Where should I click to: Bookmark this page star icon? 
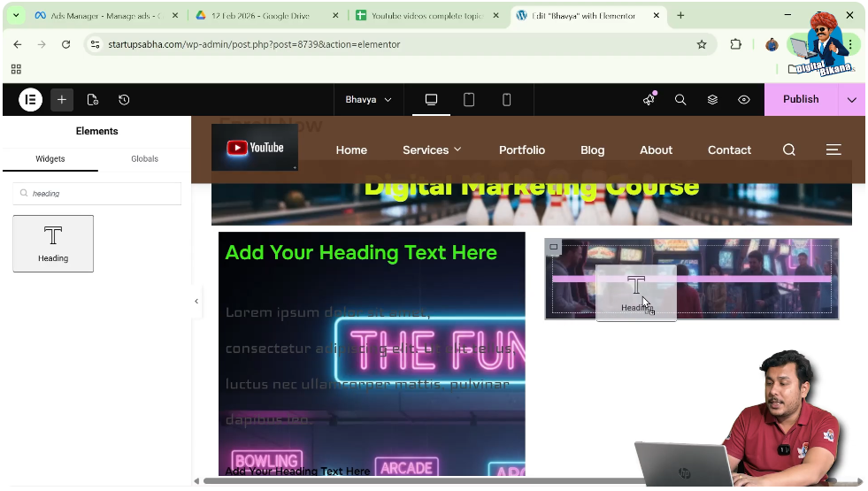[702, 44]
